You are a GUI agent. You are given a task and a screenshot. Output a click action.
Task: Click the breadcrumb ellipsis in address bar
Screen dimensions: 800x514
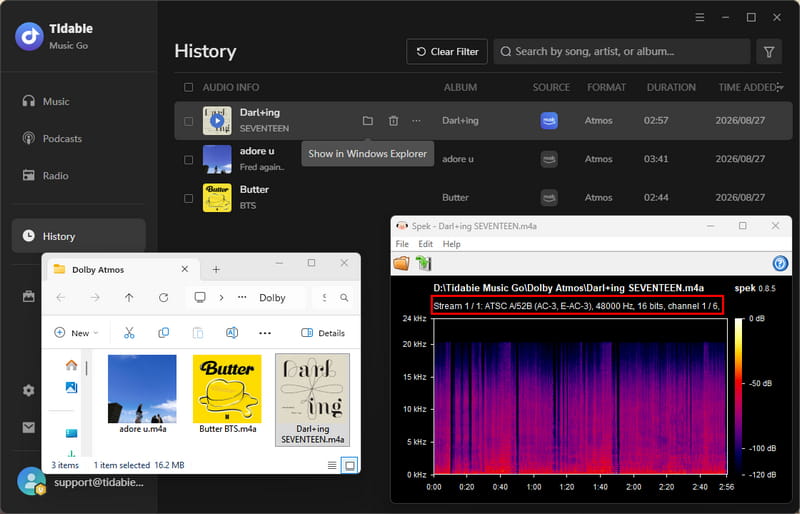[x=242, y=298]
